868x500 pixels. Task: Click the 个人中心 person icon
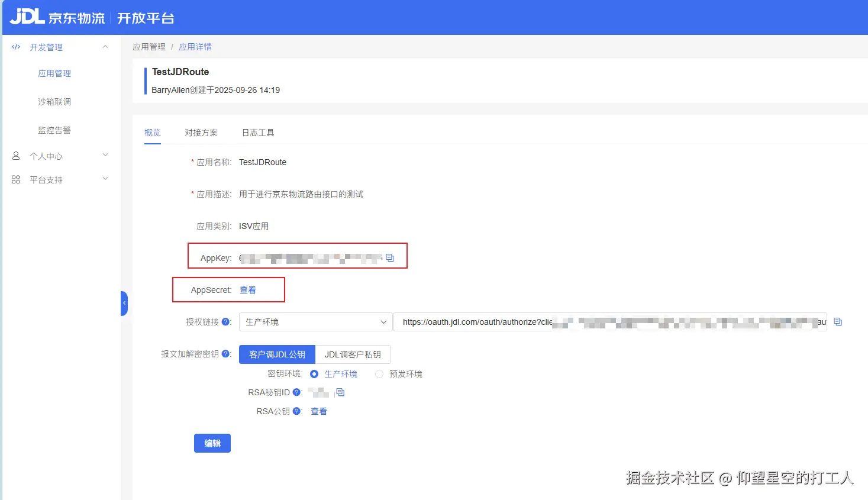16,156
